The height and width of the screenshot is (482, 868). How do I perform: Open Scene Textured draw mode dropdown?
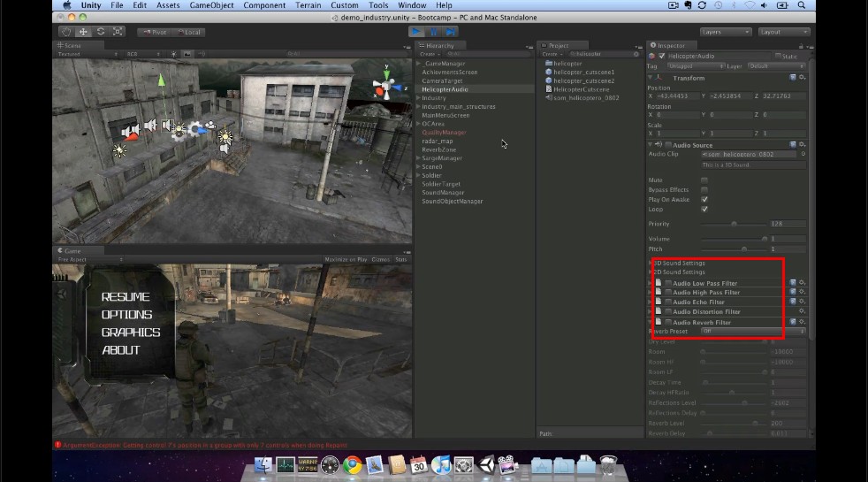point(88,54)
